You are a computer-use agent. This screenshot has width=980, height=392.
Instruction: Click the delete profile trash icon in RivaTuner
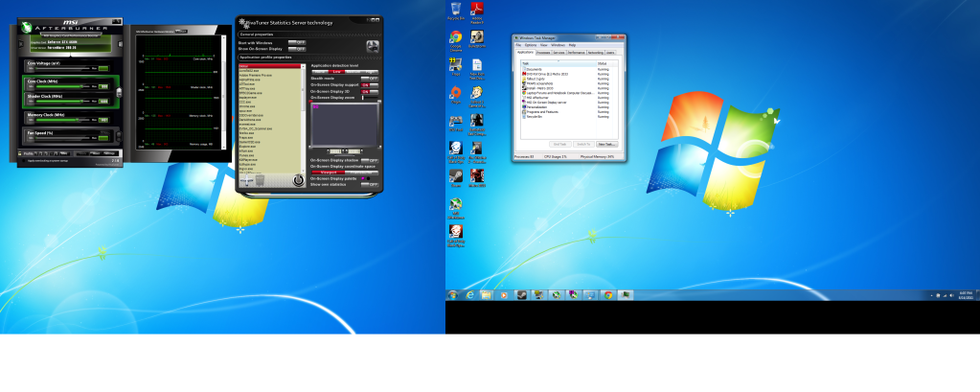[x=260, y=180]
